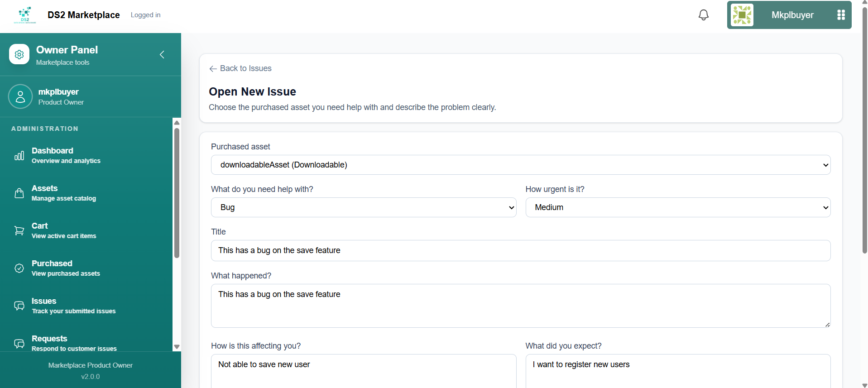
Task: Click the 'ADMINISTRATION' section label
Action: pyautogui.click(x=45, y=129)
